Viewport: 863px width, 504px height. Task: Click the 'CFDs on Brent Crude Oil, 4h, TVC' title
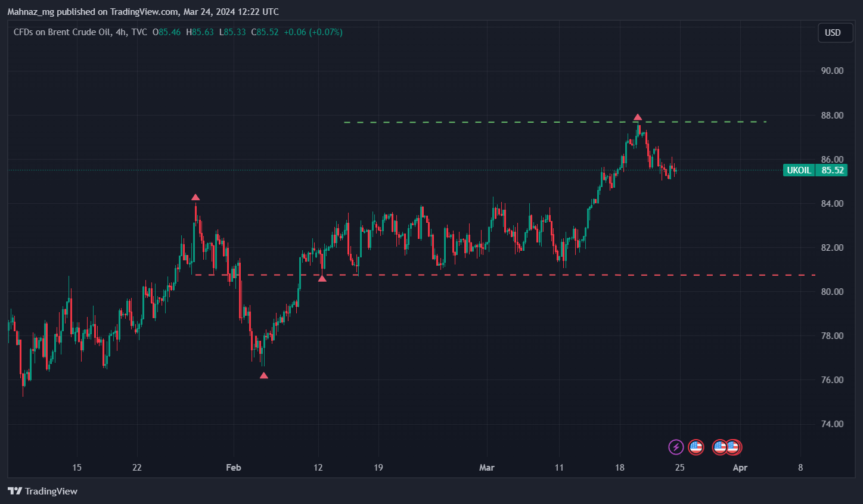pos(80,32)
